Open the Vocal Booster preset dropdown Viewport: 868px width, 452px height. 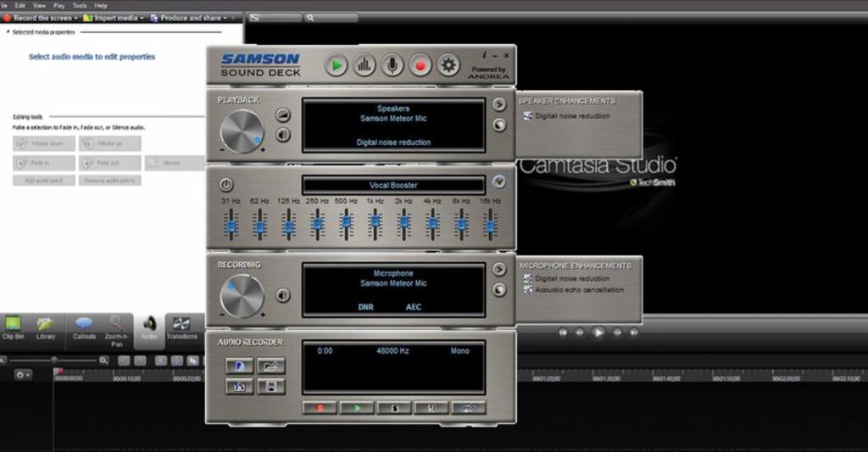tap(499, 181)
